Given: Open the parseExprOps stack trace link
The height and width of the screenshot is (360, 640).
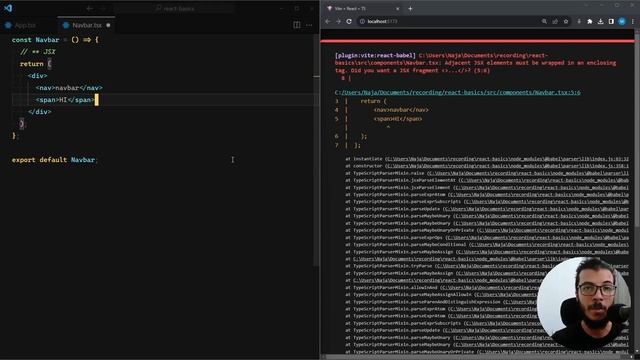Looking at the screenshot, I should [x=537, y=238].
